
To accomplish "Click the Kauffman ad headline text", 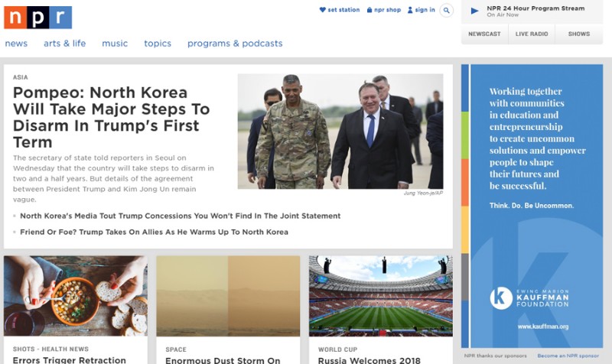I will (538, 138).
